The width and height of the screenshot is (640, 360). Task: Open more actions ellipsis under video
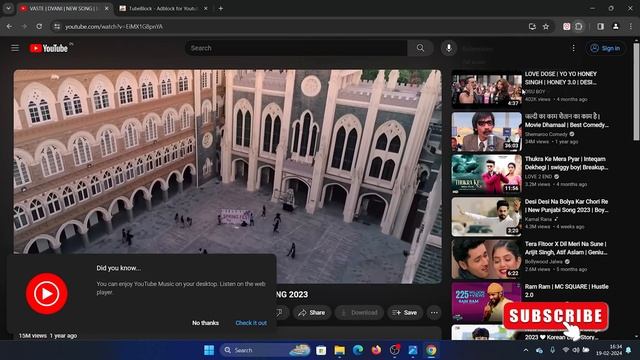434,313
